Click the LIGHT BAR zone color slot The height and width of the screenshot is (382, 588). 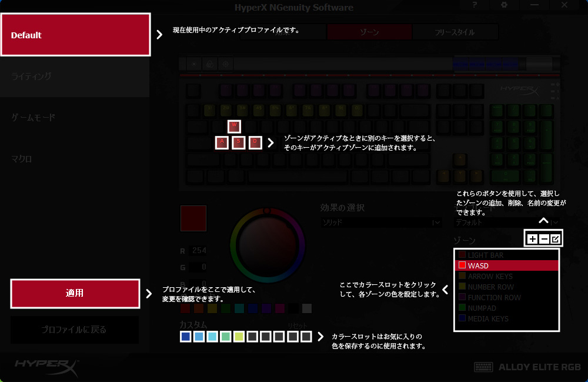pos(462,255)
